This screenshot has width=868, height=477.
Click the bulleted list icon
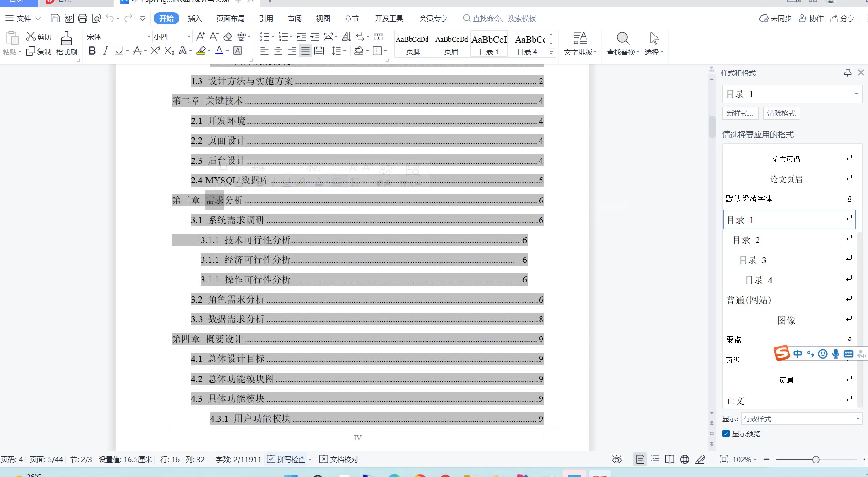coord(265,36)
